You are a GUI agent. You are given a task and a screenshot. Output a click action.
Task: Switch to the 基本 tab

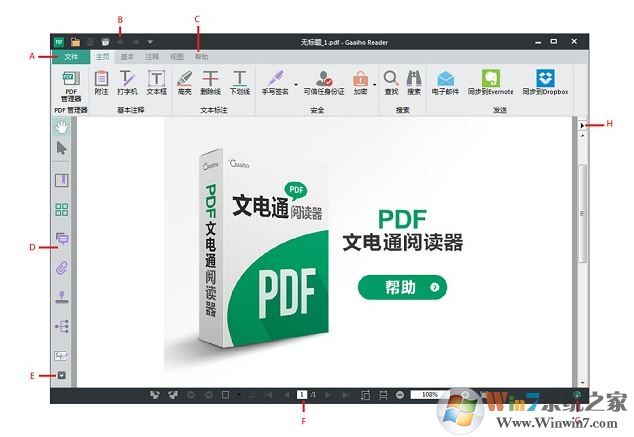pos(127,57)
